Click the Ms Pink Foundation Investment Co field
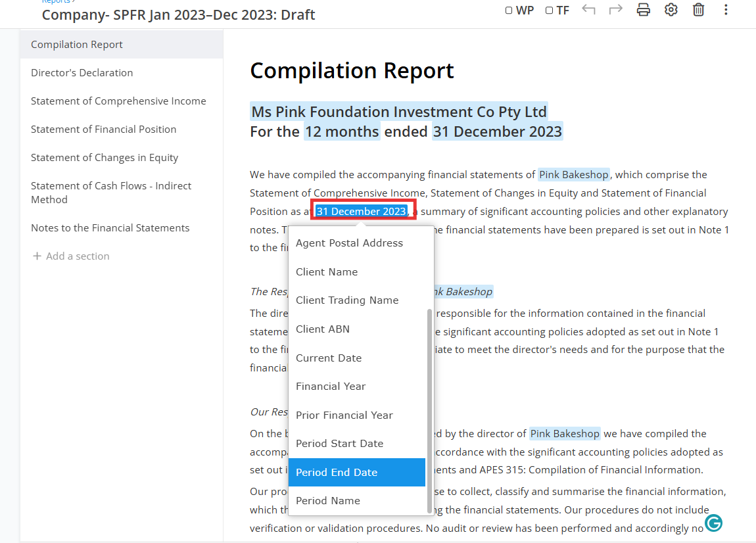Viewport: 756px width, 543px height. (x=399, y=112)
